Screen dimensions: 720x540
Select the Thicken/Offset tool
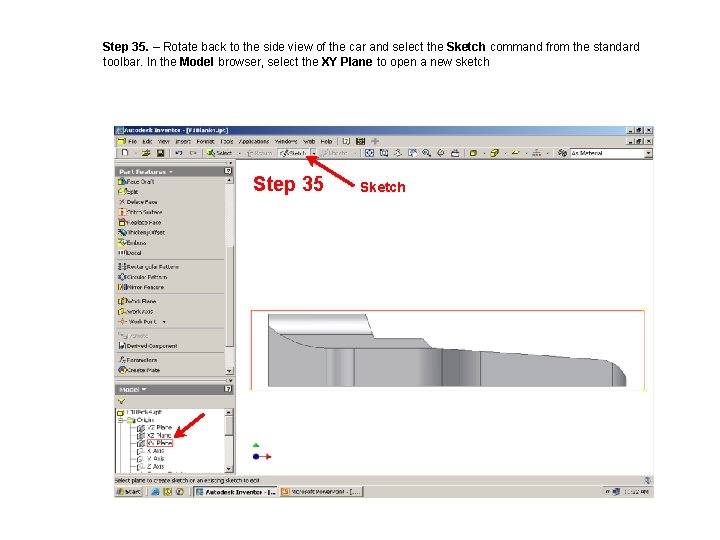point(141,232)
